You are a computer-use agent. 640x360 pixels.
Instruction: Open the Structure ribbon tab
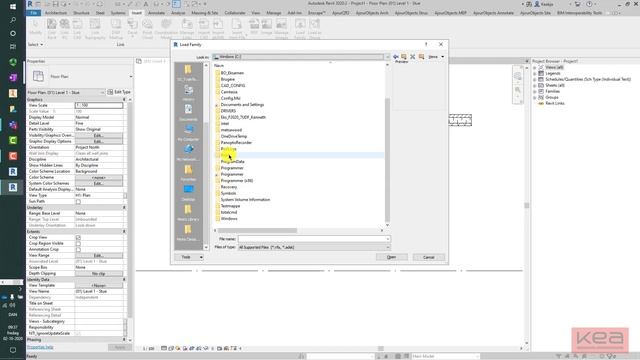(x=81, y=13)
